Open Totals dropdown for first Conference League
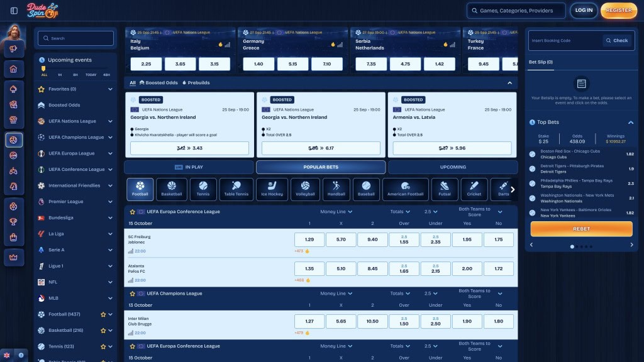This screenshot has height=362, width=644. 400,212
